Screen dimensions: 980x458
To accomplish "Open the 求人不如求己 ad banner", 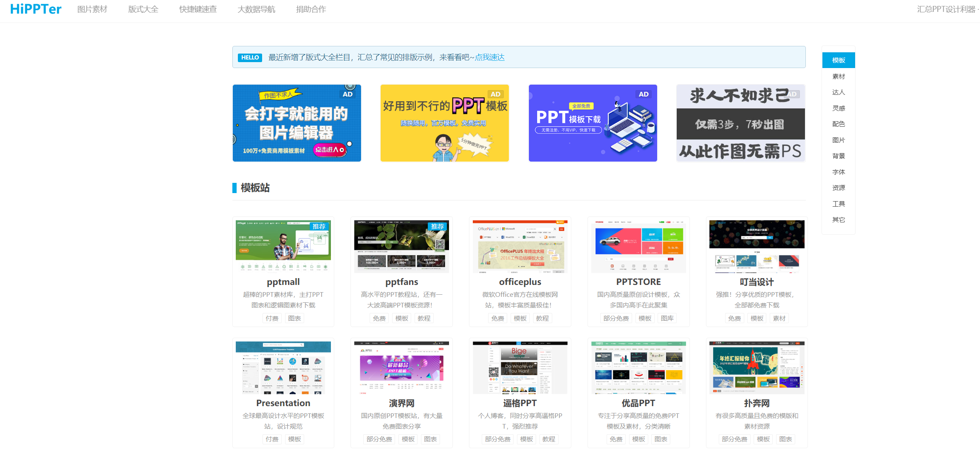I will point(741,123).
